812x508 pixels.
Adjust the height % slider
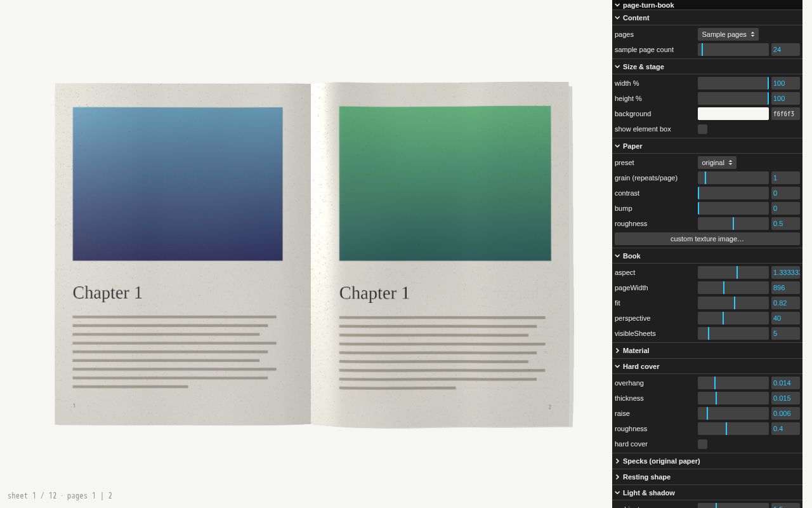(733, 98)
